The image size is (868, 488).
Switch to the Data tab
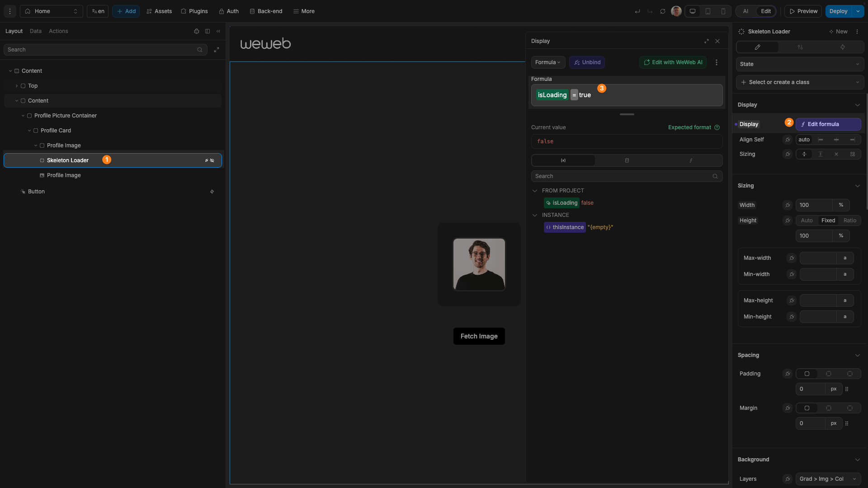35,31
